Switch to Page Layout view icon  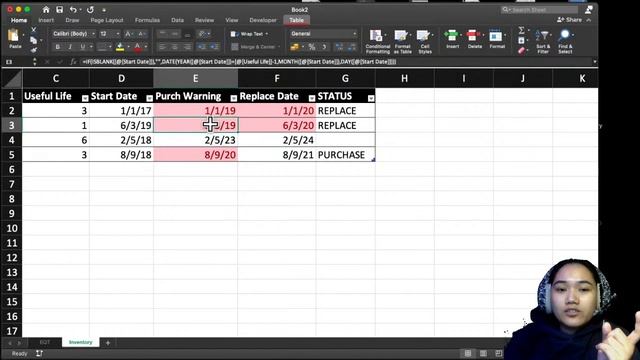[483, 353]
